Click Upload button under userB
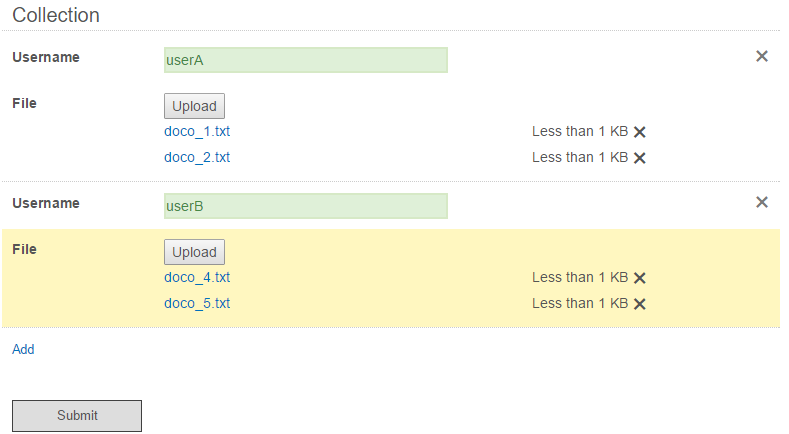The width and height of the screenshot is (789, 434). pyautogui.click(x=194, y=252)
